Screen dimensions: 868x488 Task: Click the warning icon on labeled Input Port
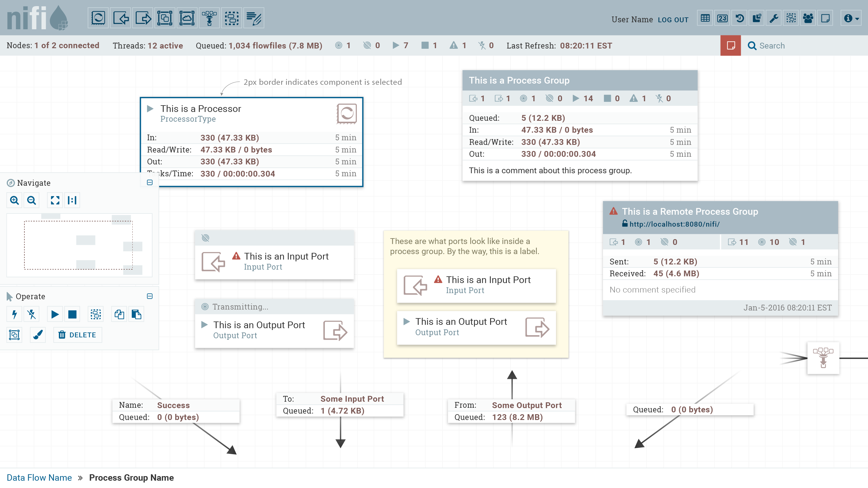[438, 279]
